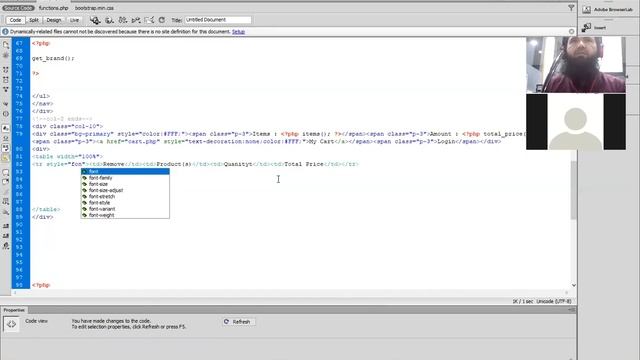The image size is (640, 360).
Task: Select 'font-style' in autocomplete list
Action: [x=125, y=202]
